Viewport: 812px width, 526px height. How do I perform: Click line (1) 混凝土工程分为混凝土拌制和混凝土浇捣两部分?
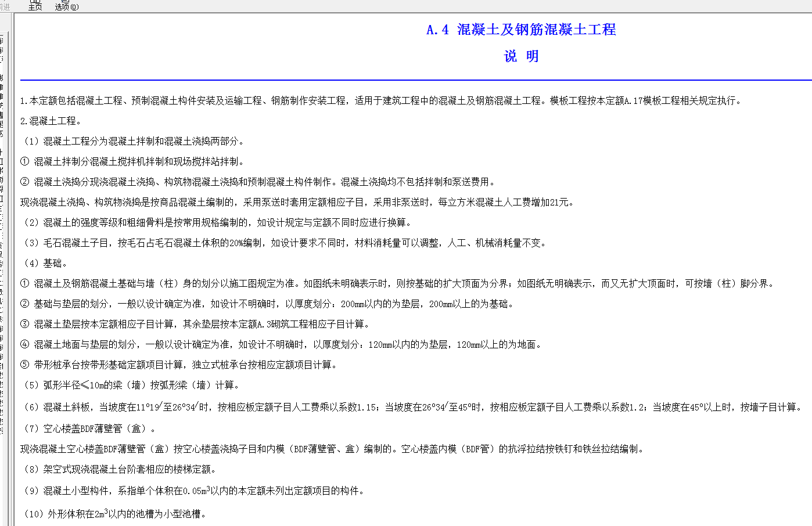[x=134, y=142]
